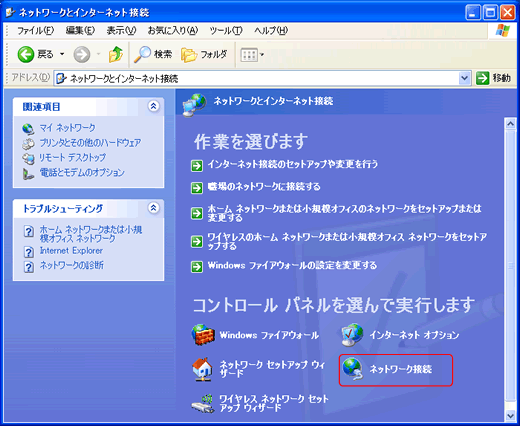Open the ヘルプ(H) menu
Screen dimensions: 520x426
tap(271, 31)
